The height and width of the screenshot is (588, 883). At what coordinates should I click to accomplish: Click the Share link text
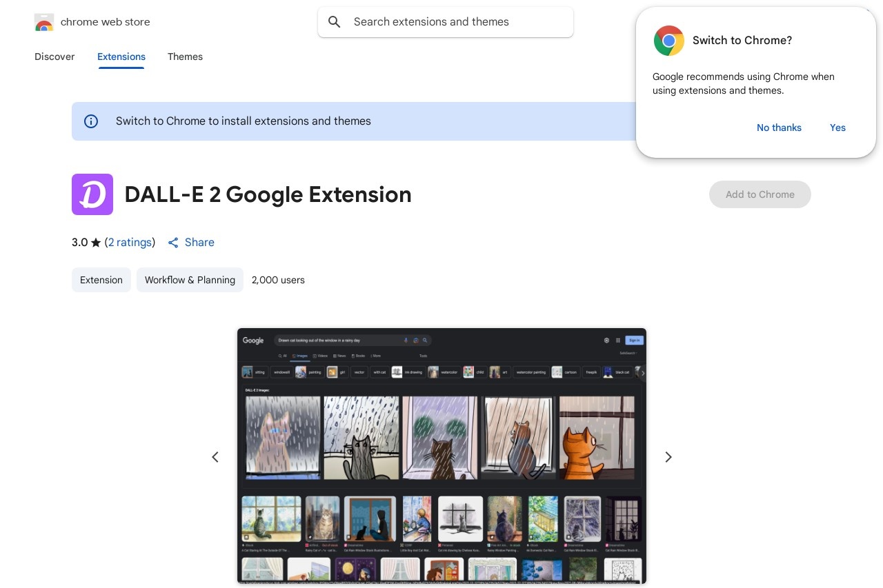click(199, 243)
